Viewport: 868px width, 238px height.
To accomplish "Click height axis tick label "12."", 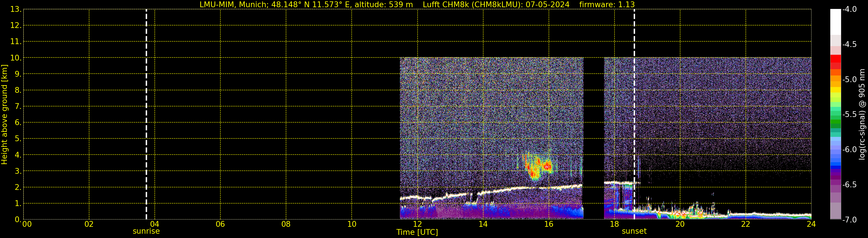I will pyautogui.click(x=16, y=25).
